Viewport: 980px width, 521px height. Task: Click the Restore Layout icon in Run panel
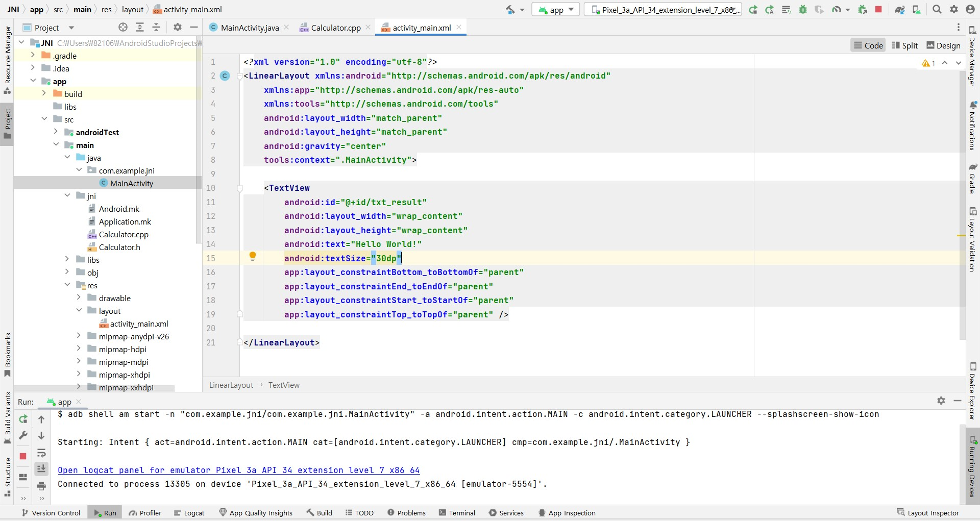coord(23,477)
